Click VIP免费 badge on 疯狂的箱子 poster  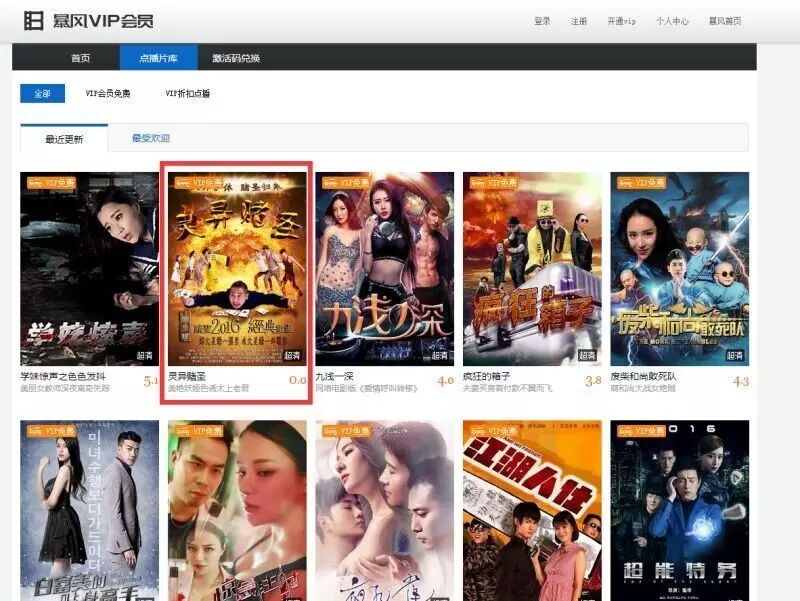coord(494,183)
